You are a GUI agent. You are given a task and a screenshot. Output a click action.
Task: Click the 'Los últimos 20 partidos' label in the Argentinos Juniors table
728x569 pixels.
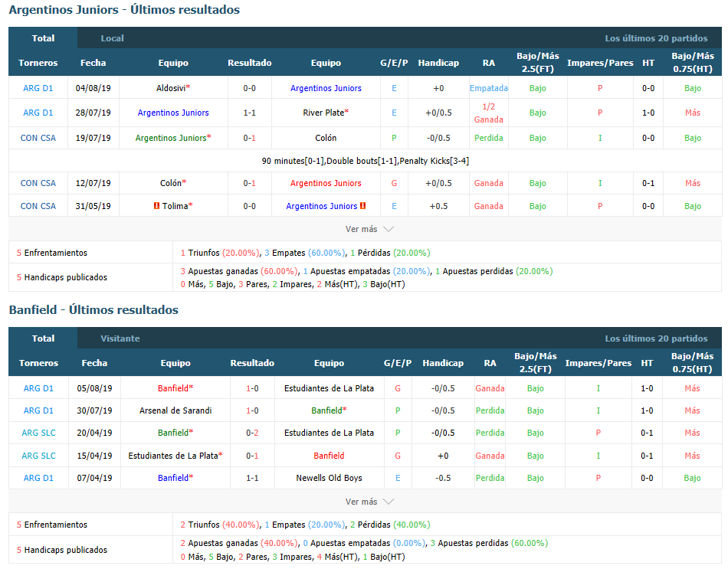[656, 38]
